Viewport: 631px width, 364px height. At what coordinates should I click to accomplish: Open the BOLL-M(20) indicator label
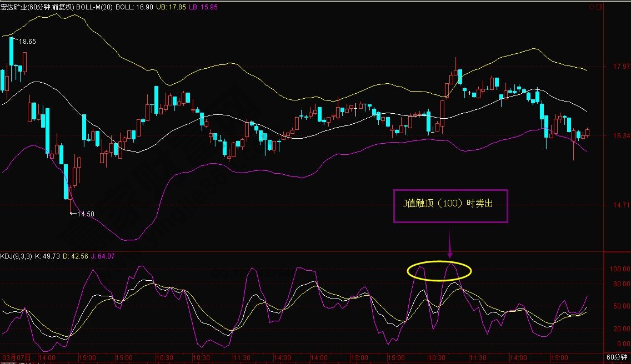coord(96,6)
